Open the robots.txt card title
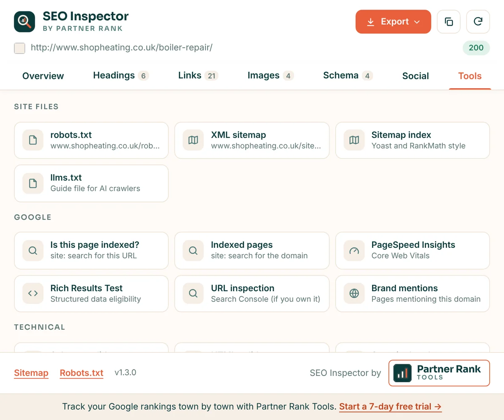 point(71,135)
